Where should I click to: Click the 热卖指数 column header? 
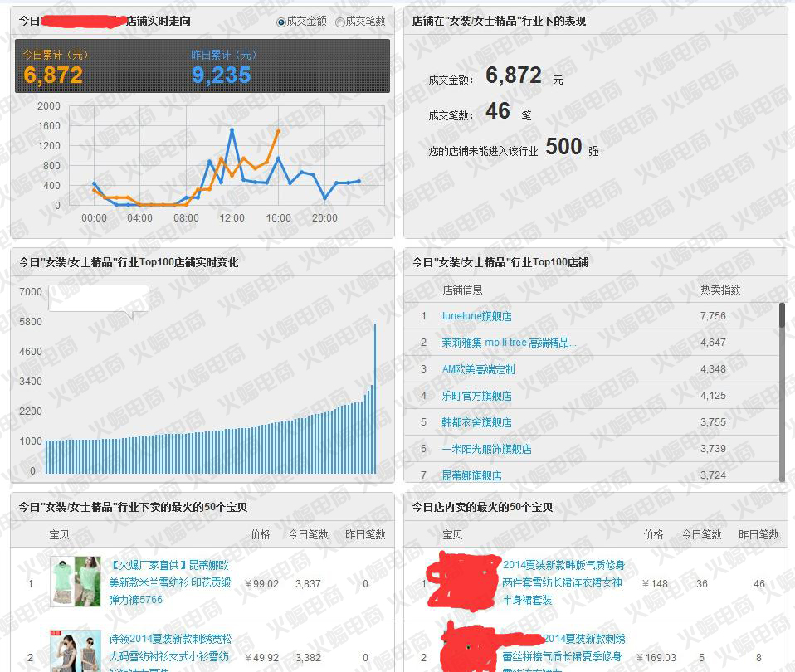pos(720,290)
